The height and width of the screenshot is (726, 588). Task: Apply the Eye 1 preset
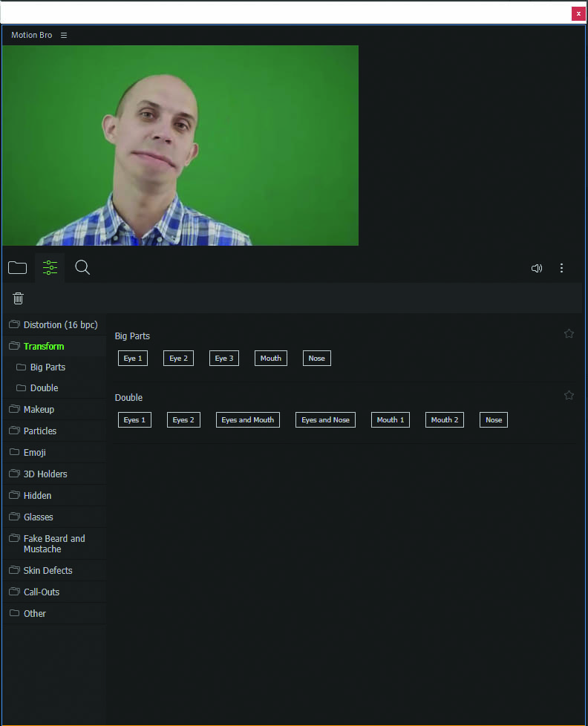tap(133, 359)
